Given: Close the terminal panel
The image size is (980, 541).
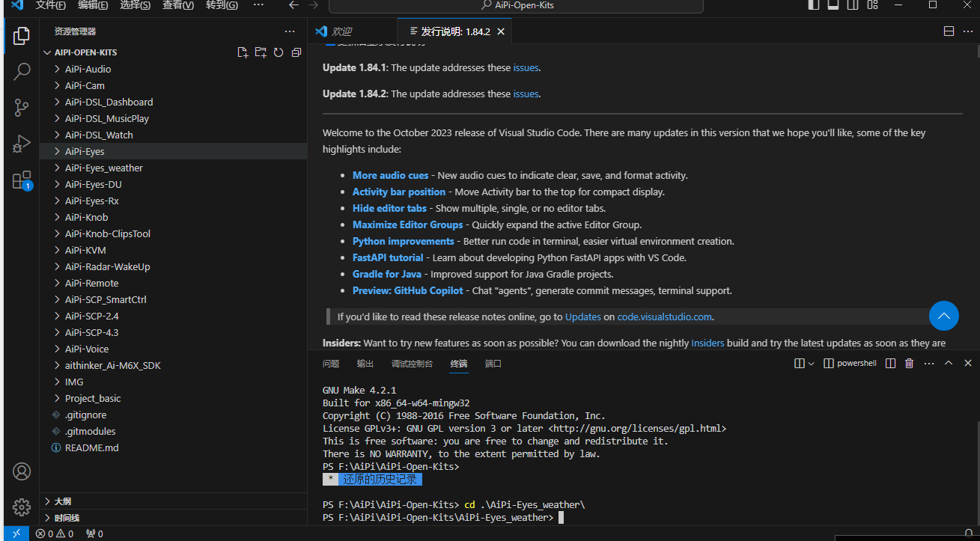Looking at the screenshot, I should pos(968,364).
